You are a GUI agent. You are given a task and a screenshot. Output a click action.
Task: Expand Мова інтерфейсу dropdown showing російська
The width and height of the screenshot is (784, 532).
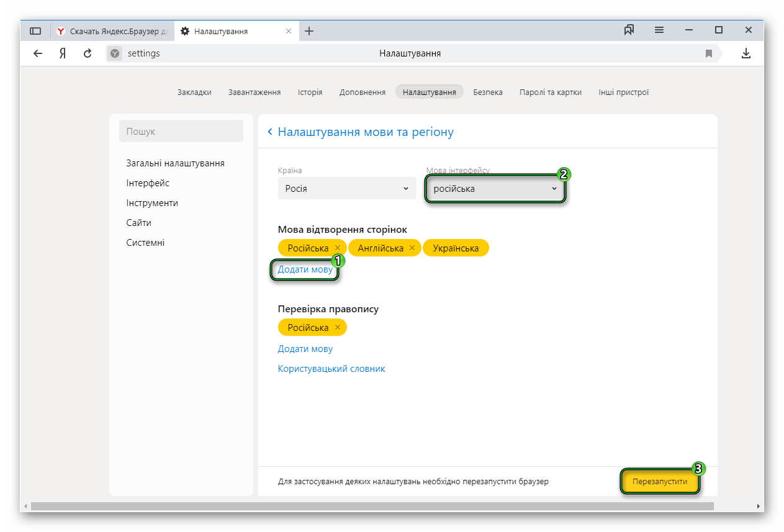(x=495, y=188)
